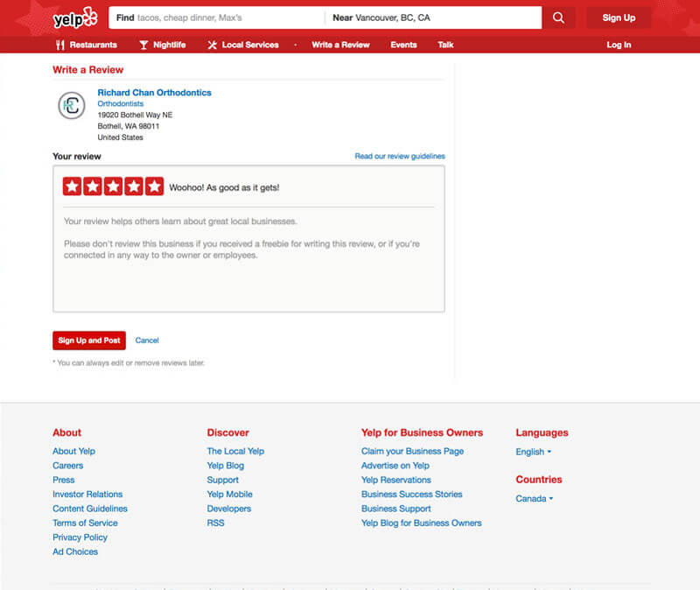Open the Restaurants menu item
This screenshot has width=700, height=590.
click(x=87, y=45)
